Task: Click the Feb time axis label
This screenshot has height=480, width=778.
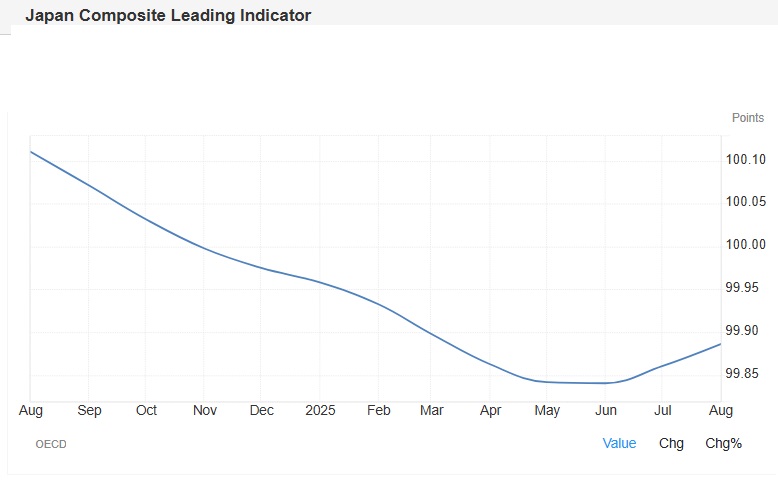Action: (378, 410)
